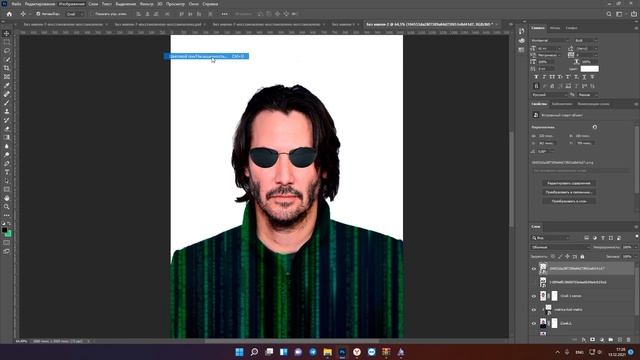Open the Фильтр menu
Image resolution: width=640 pixels, height=360 pixels.
pyautogui.click(x=146, y=4)
